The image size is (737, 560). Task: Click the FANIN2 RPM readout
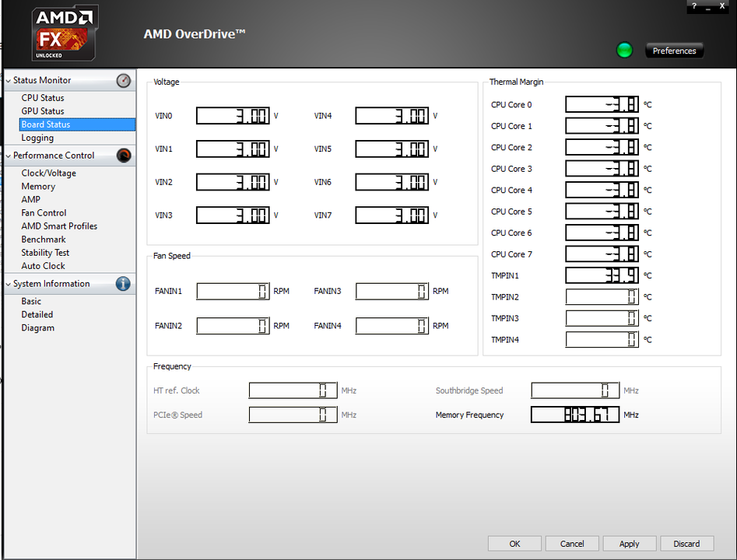click(x=233, y=326)
